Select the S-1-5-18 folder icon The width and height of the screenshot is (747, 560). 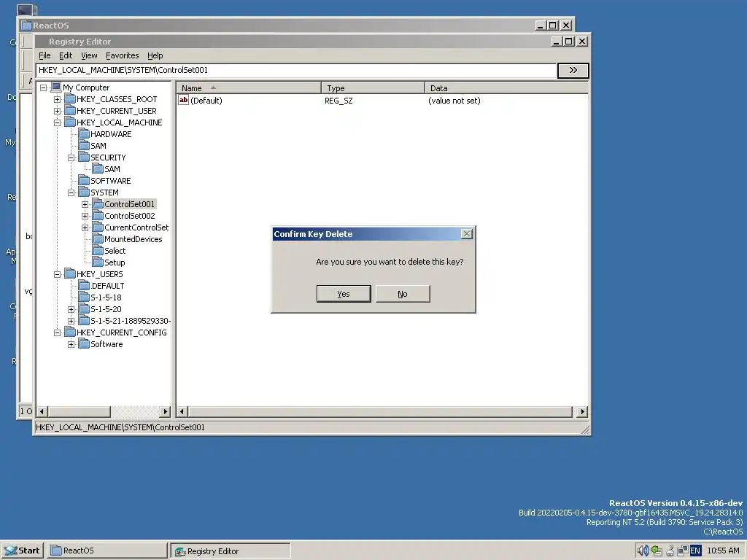coord(84,297)
